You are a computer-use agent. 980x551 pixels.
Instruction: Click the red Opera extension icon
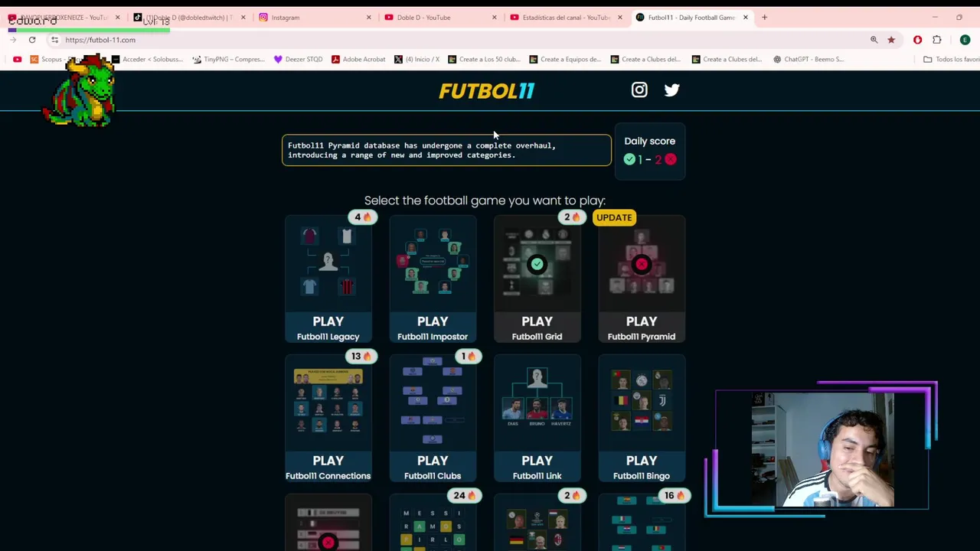(x=917, y=40)
